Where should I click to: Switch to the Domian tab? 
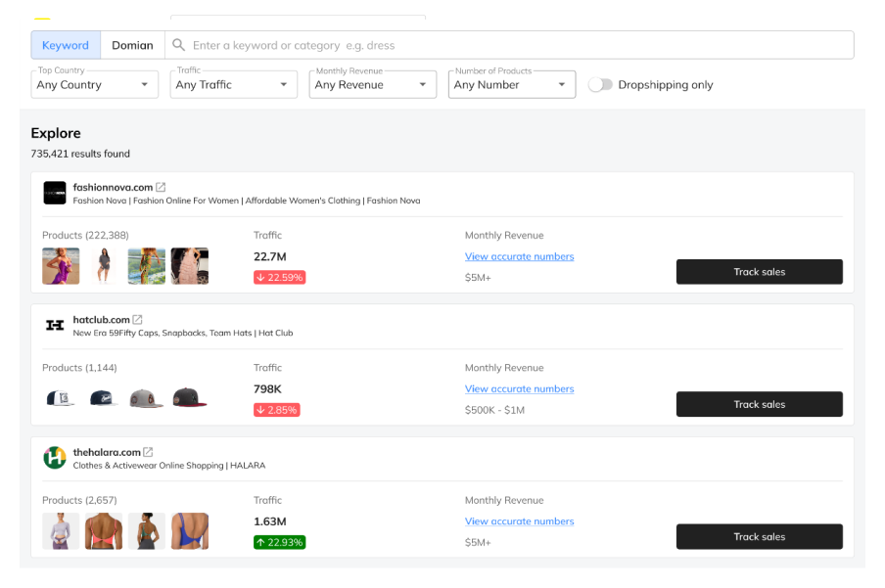click(x=132, y=45)
